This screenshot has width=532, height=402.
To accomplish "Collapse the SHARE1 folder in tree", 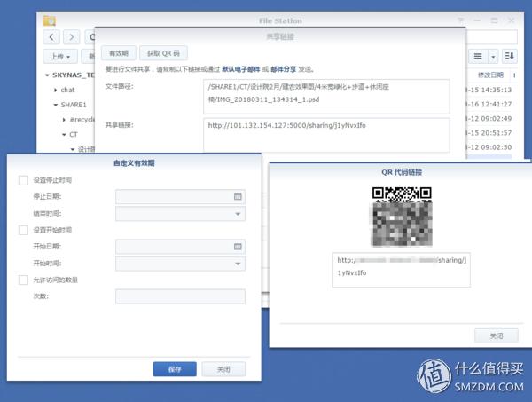I will click(x=56, y=105).
